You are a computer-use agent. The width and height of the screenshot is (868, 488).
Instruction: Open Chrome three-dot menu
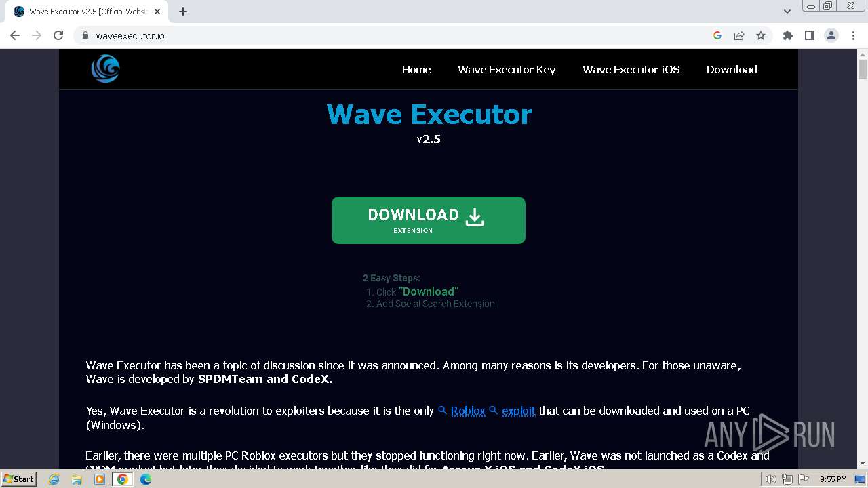pos(853,35)
